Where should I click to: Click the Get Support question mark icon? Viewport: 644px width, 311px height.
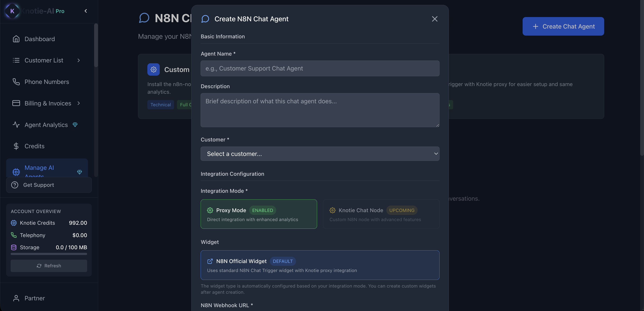[x=15, y=185]
